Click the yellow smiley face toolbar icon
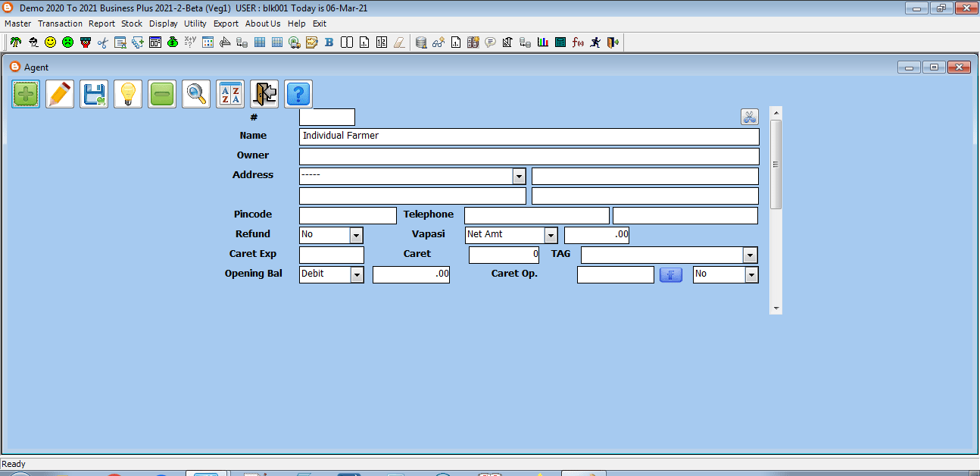Image resolution: width=980 pixels, height=476 pixels. coord(50,42)
